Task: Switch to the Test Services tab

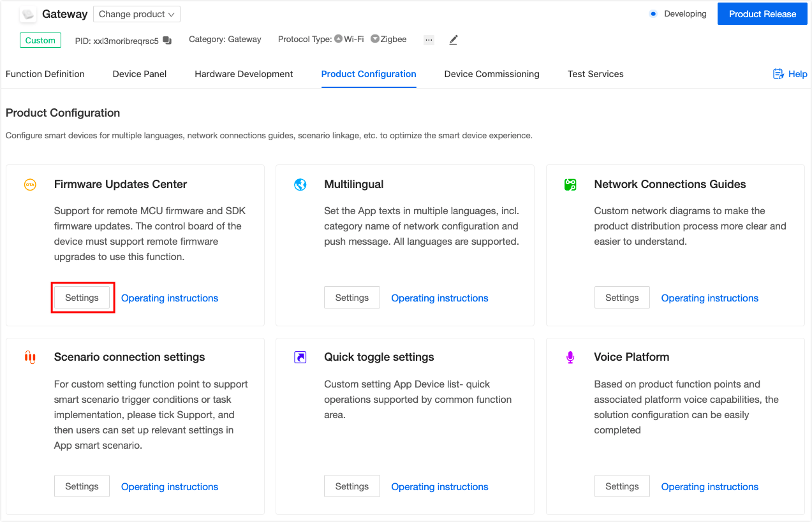Action: point(596,74)
